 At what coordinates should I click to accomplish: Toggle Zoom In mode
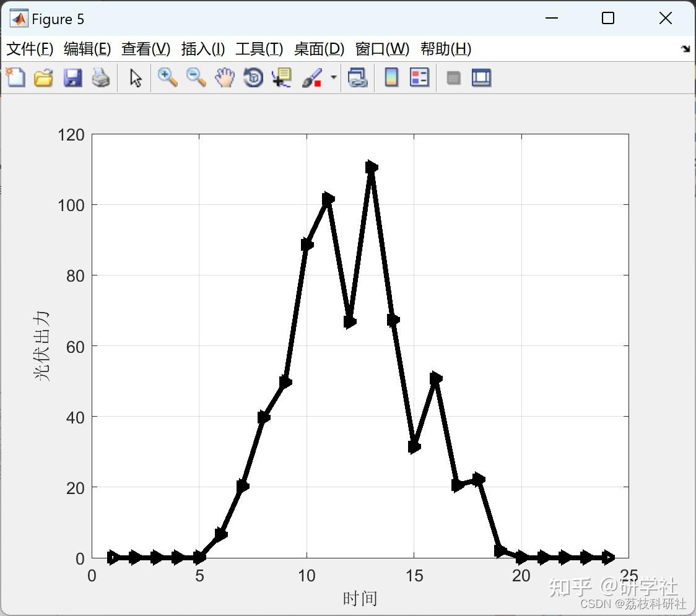pyautogui.click(x=167, y=77)
